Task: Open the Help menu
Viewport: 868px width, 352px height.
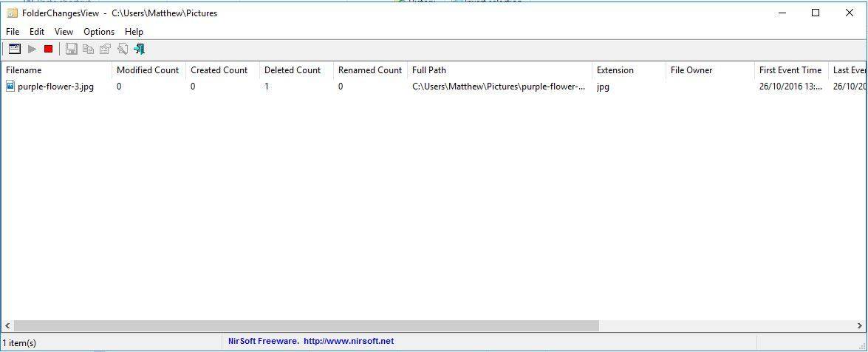Action: coord(134,32)
